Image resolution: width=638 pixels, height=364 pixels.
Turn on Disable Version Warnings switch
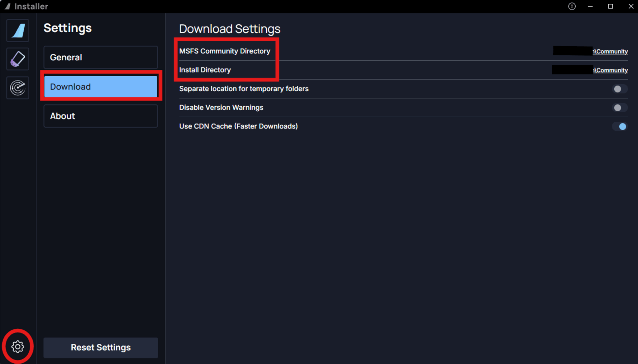619,108
